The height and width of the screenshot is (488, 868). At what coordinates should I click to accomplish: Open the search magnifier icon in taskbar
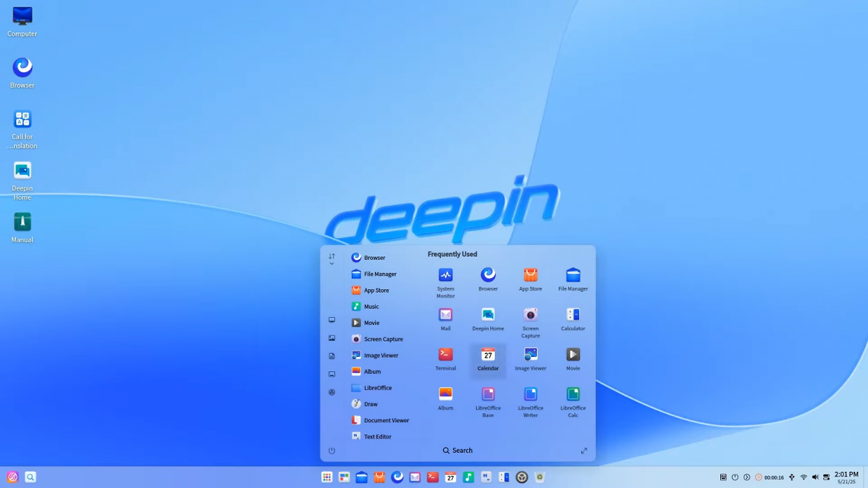click(x=30, y=477)
